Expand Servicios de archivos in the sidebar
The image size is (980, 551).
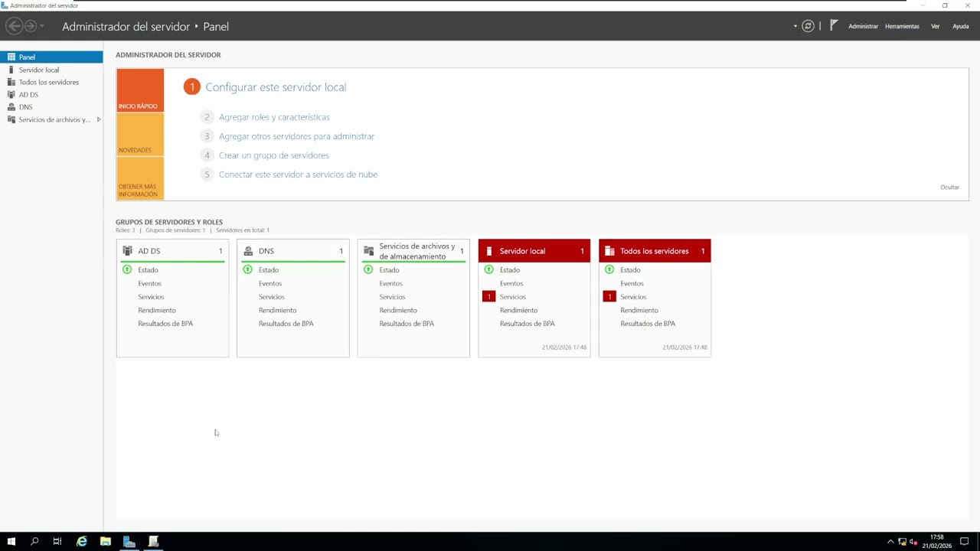(x=99, y=119)
